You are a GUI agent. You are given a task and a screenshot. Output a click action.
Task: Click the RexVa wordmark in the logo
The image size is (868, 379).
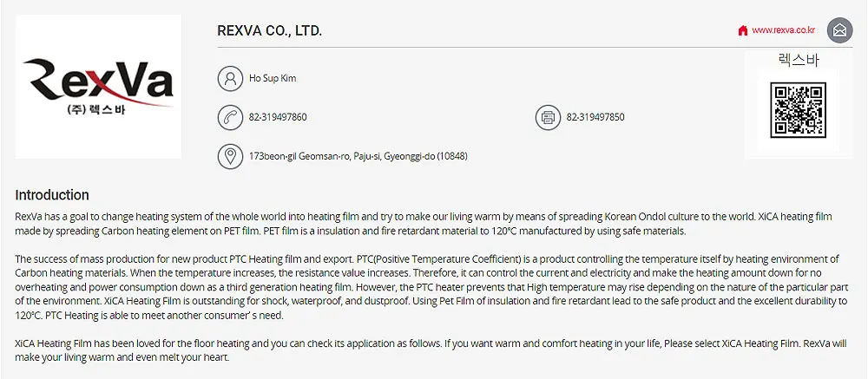[98, 79]
